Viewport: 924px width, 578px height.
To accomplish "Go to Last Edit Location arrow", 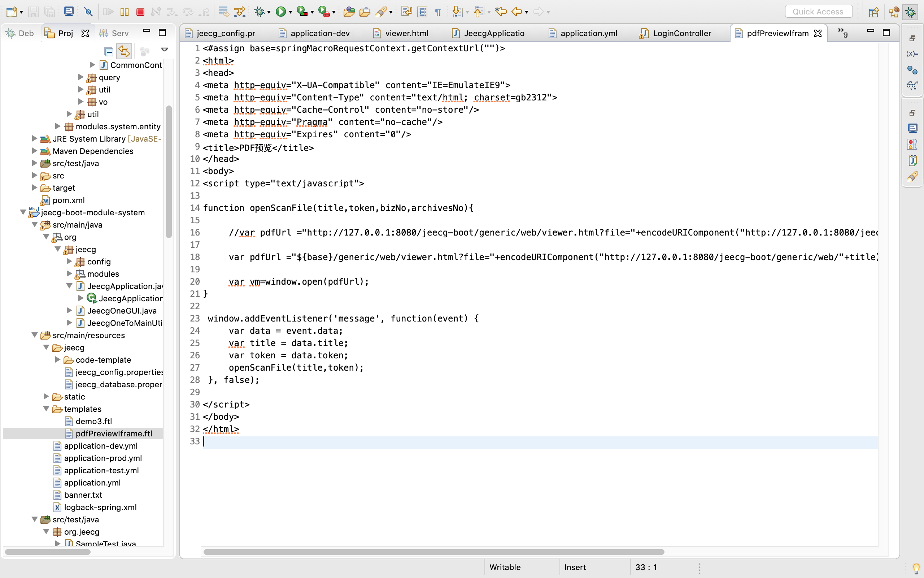I will [x=501, y=12].
